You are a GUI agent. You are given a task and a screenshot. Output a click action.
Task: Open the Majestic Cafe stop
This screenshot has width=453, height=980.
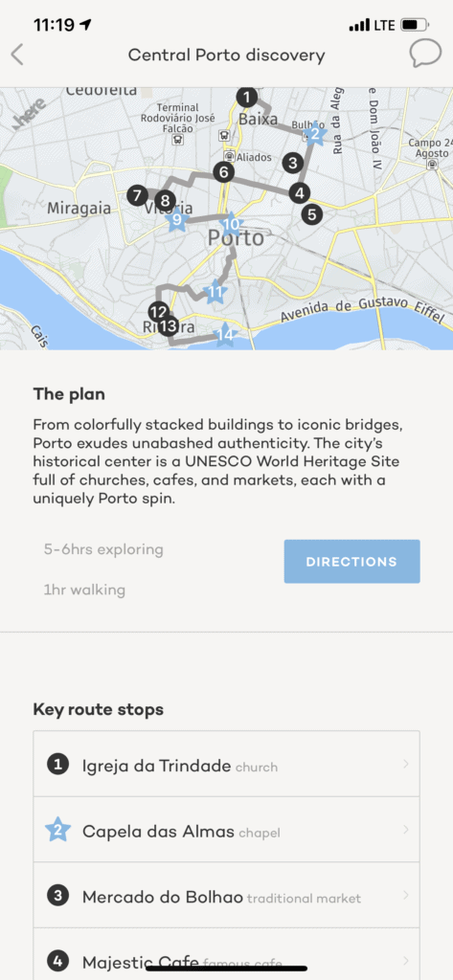tap(226, 954)
